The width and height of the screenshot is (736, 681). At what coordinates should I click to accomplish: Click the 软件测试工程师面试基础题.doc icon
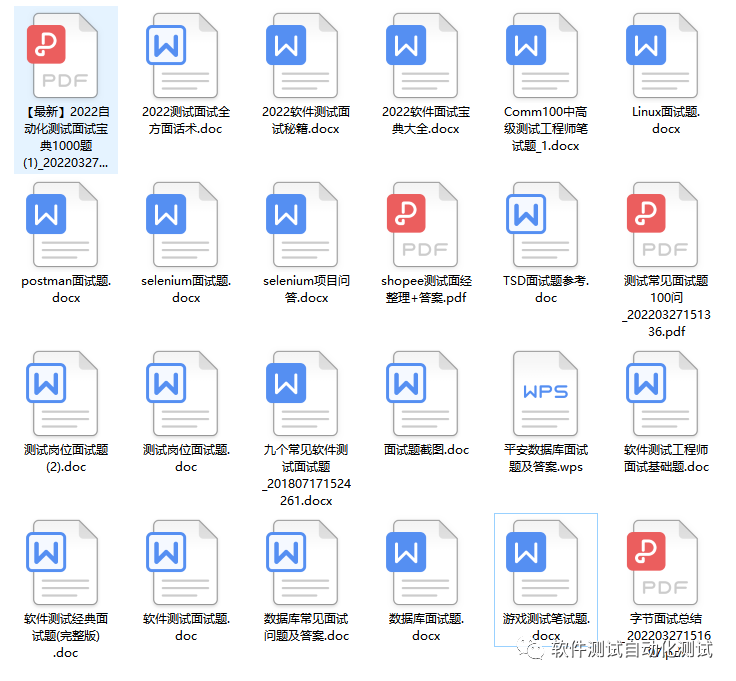point(663,393)
